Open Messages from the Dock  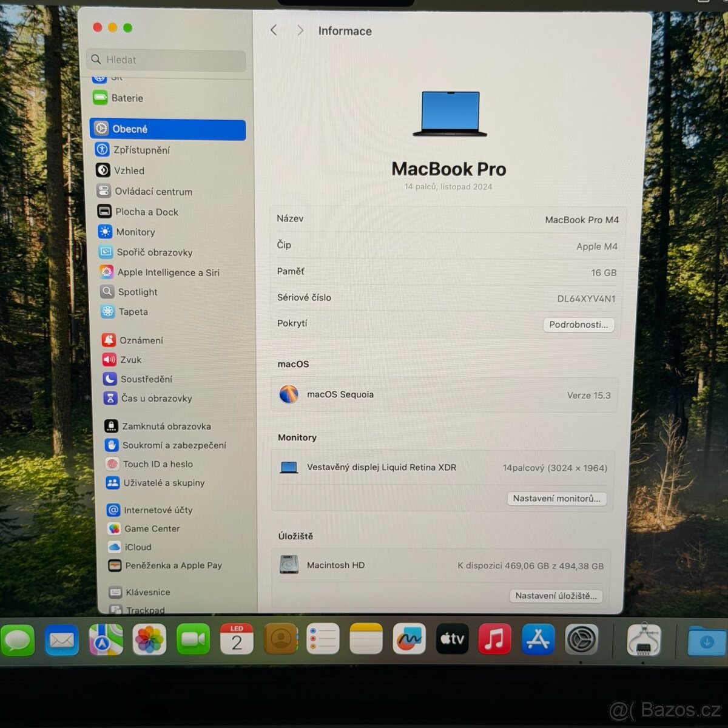click(x=18, y=641)
